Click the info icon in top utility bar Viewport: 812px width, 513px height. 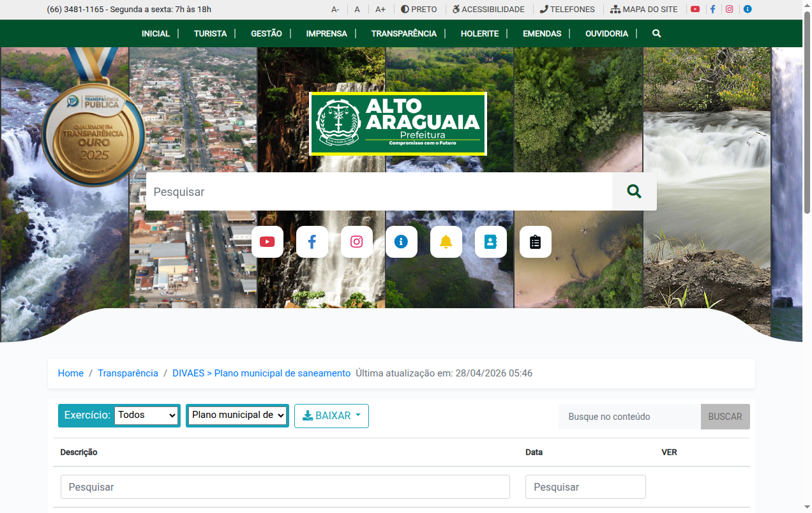[748, 10]
